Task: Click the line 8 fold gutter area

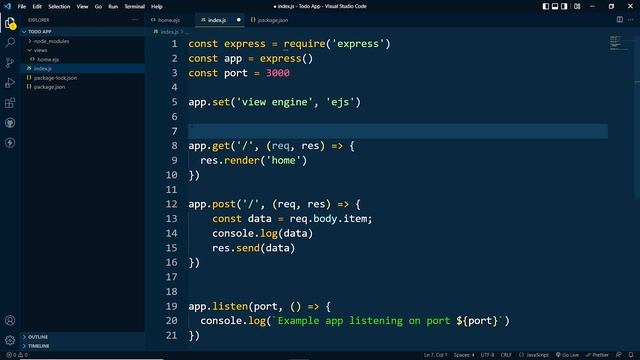Action: (x=183, y=146)
